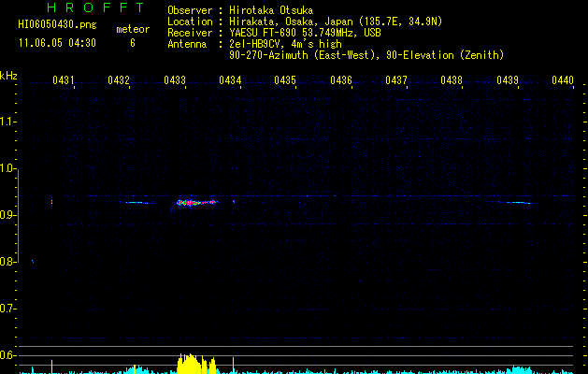The height and width of the screenshot is (374, 588).
Task: Click the 0432 time marker
Action: pyautogui.click(x=119, y=80)
